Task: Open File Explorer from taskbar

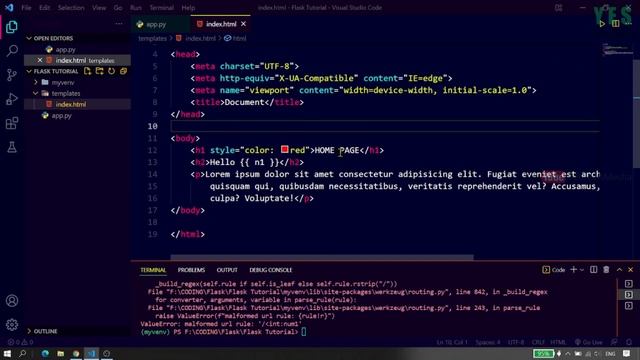Action: 60,353
